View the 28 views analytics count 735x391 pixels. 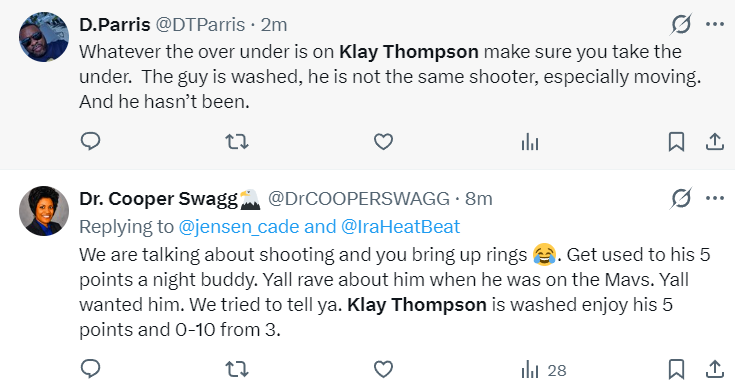[544, 370]
